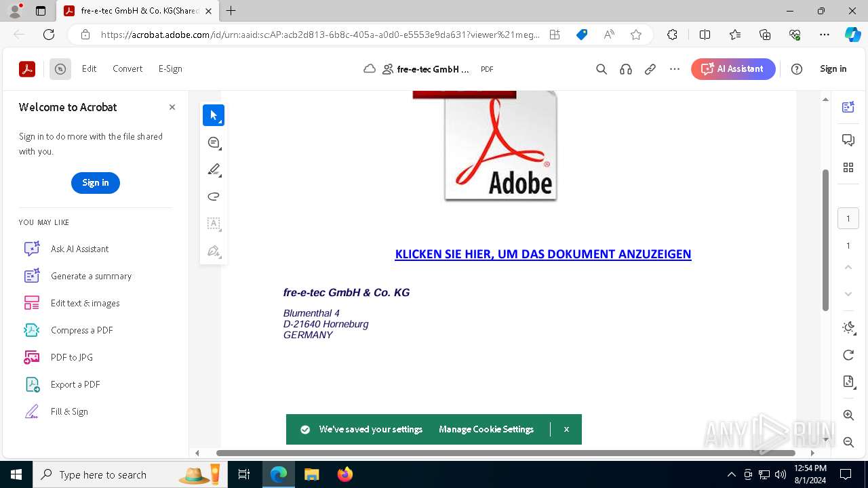Click the Acrobat home logo icon
The width and height of the screenshot is (868, 488).
(x=27, y=69)
